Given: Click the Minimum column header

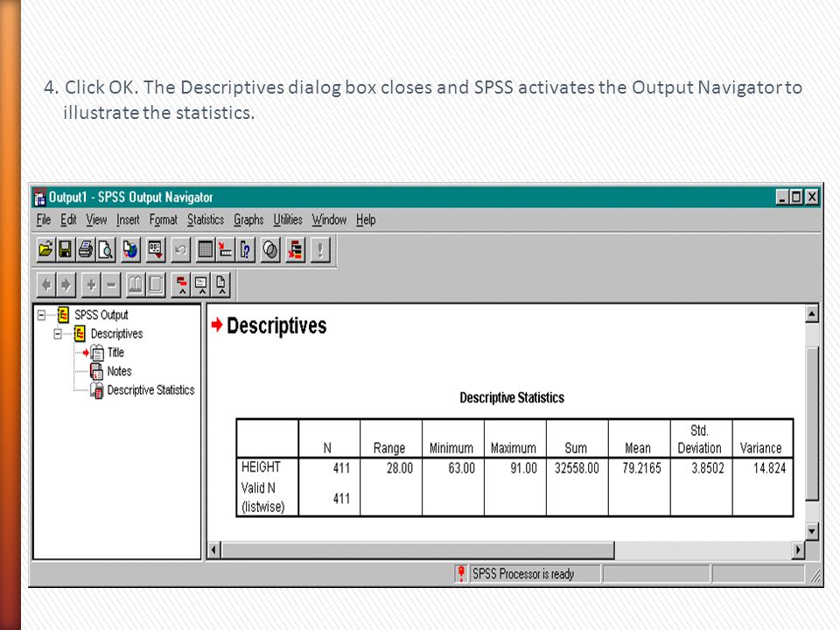Looking at the screenshot, I should (451, 448).
